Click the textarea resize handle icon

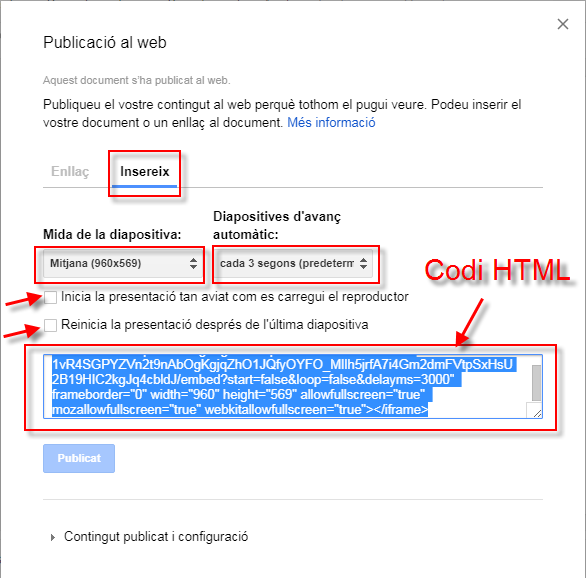pos(537,413)
